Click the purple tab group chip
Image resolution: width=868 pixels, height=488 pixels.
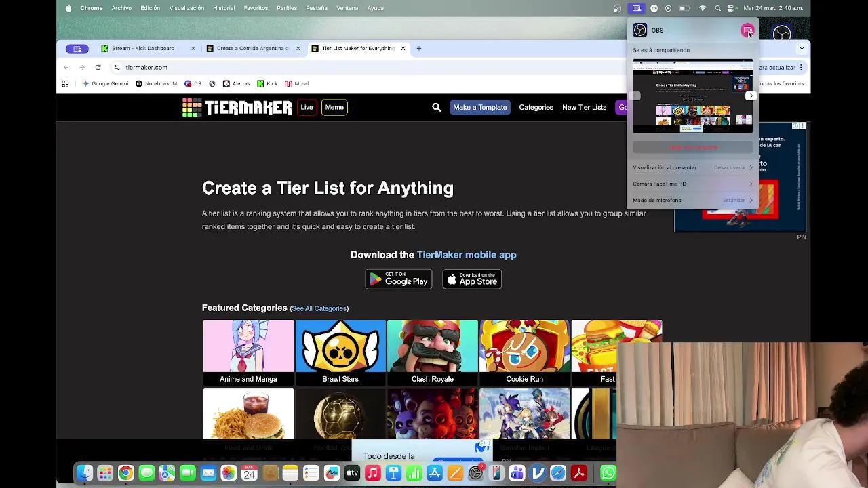coord(77,49)
